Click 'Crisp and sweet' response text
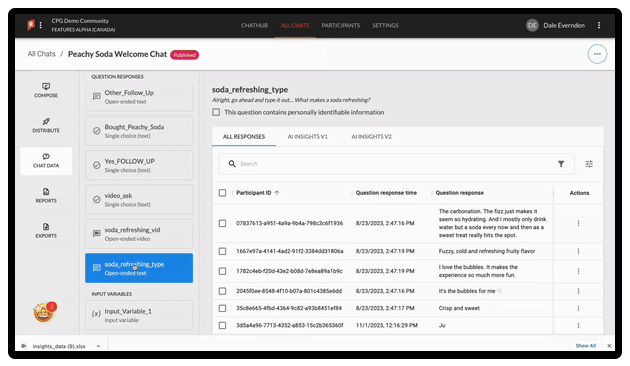630x366 pixels. pos(459,308)
